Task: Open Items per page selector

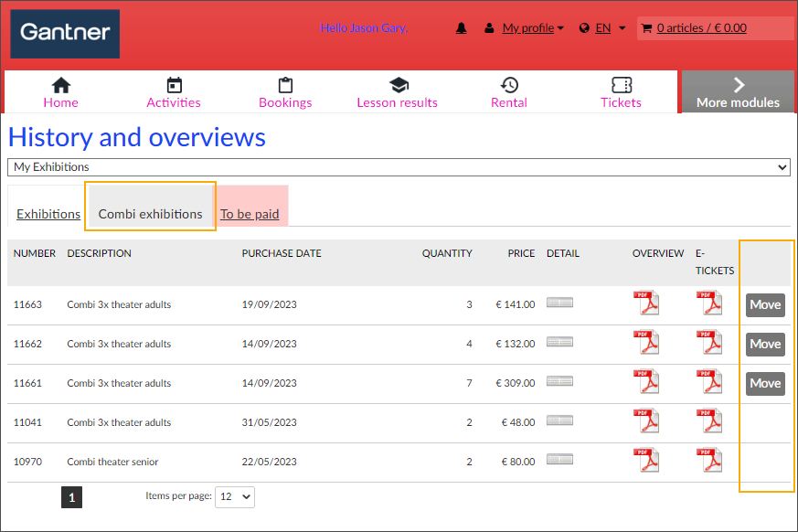Action: pos(234,496)
